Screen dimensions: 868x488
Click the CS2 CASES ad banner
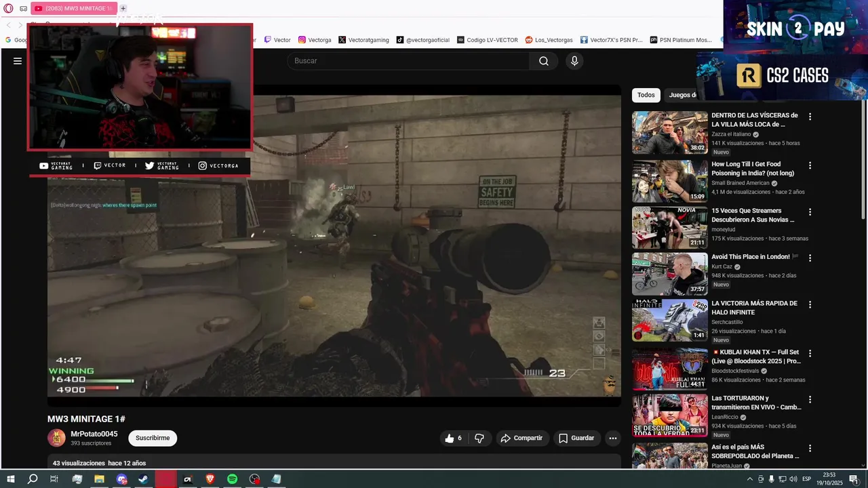click(783, 76)
